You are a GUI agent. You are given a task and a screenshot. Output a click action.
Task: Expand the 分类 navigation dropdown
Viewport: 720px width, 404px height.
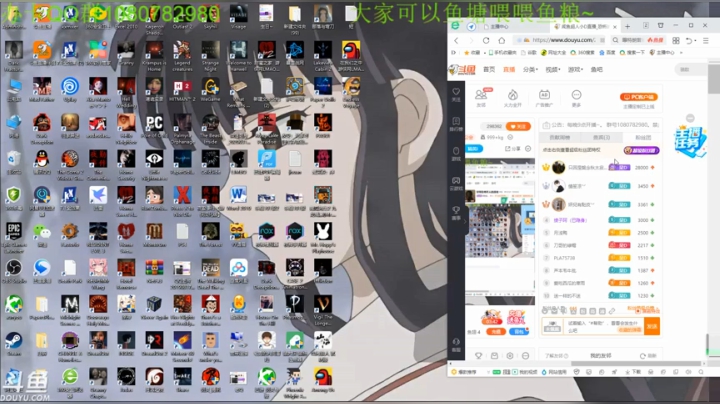[x=530, y=69]
